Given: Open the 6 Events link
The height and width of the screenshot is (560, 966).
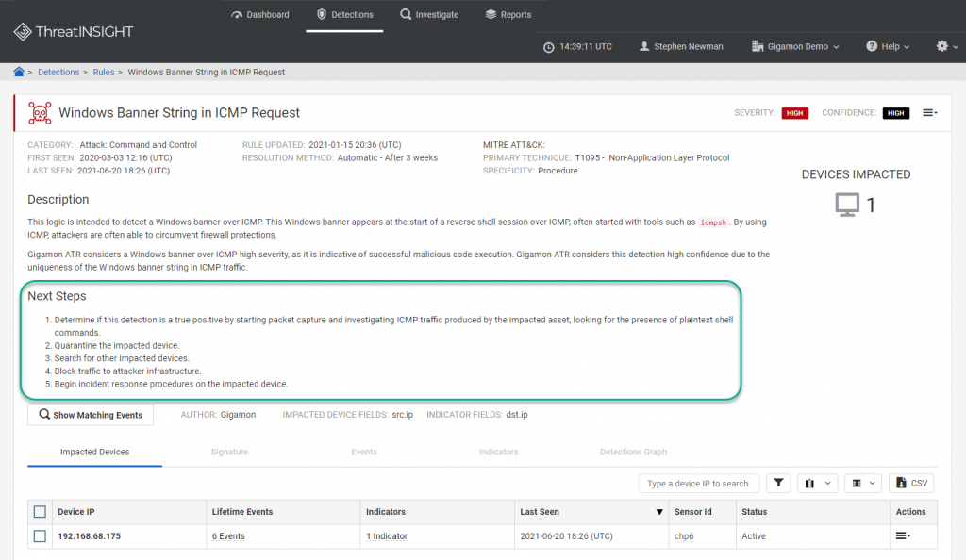Looking at the screenshot, I should (228, 536).
